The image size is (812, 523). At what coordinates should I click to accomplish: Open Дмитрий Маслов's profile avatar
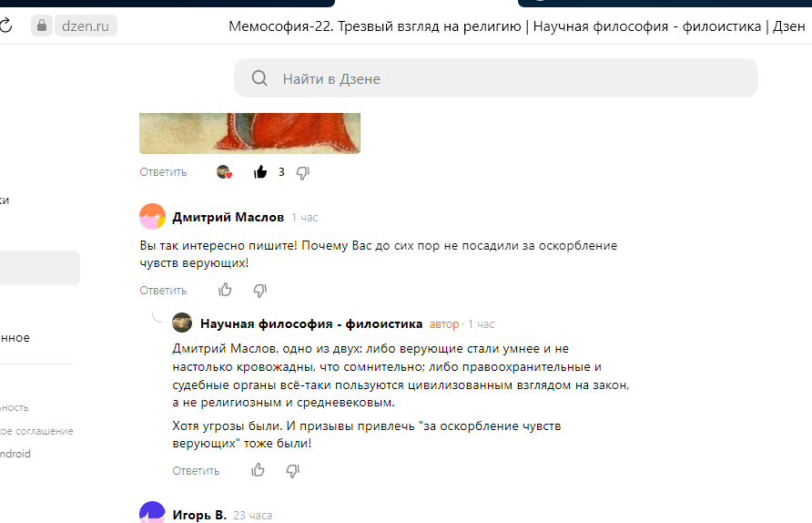point(152,216)
